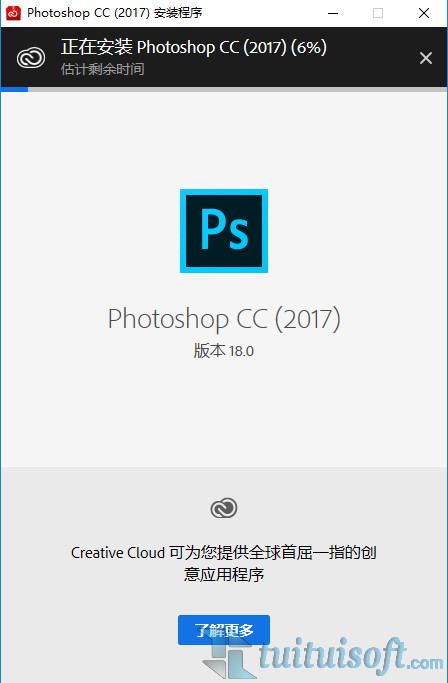The width and height of the screenshot is (448, 683).
Task: Click the grey unfilled part of the progress bar
Action: (x=238, y=89)
